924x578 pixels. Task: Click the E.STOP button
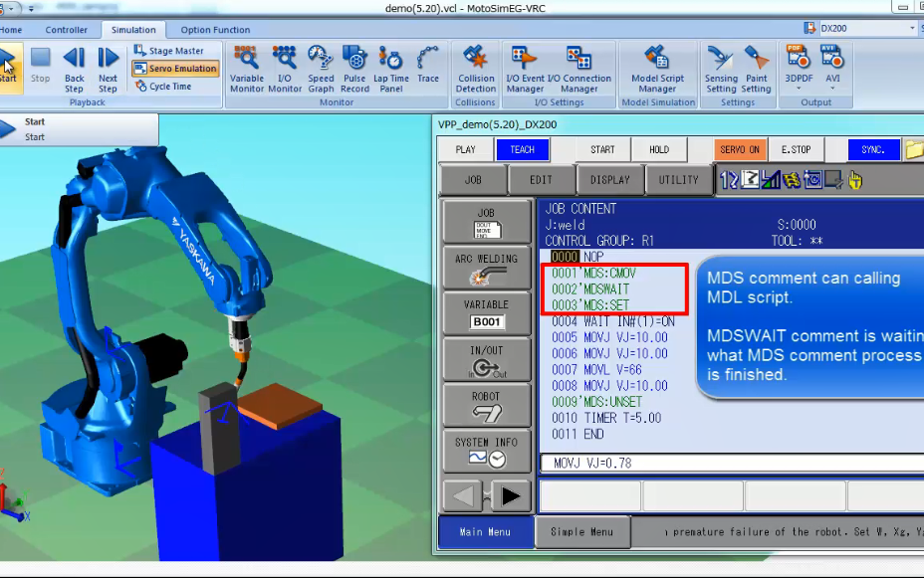click(x=797, y=149)
